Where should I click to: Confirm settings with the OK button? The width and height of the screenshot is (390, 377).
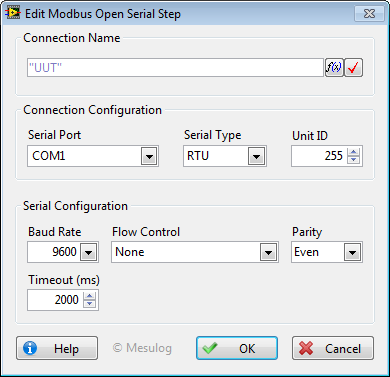click(x=237, y=348)
